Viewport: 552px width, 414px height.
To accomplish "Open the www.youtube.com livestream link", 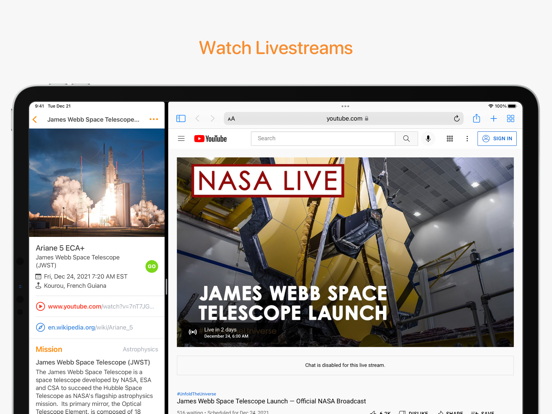I will pyautogui.click(x=101, y=307).
